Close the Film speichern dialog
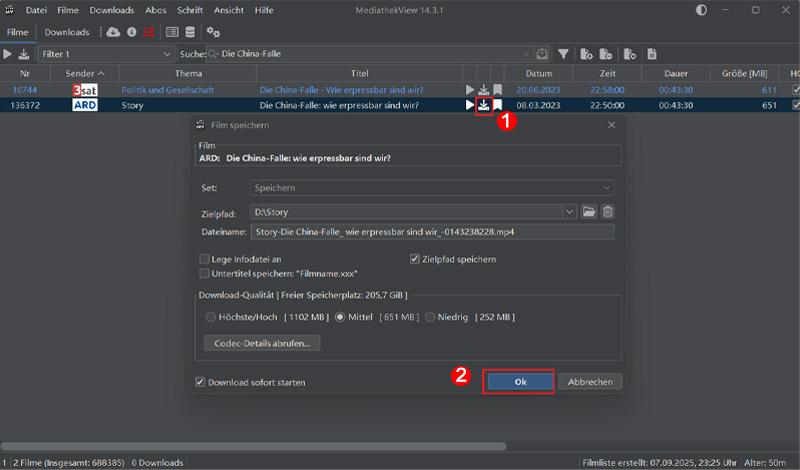The height and width of the screenshot is (470, 800). 611,125
